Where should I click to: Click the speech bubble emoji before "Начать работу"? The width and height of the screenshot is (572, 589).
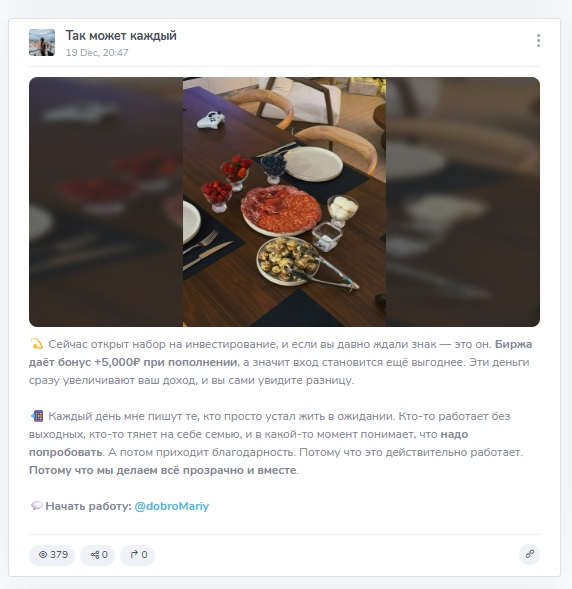pyautogui.click(x=36, y=506)
